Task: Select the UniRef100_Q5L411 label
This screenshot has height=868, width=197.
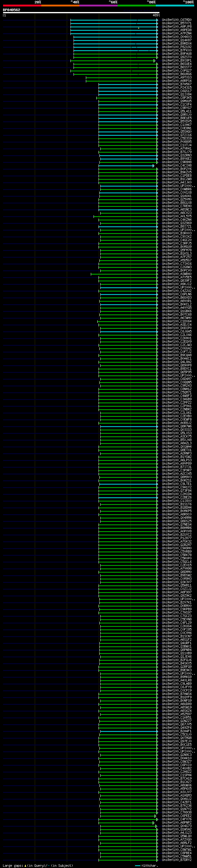Action: [x=176, y=111]
